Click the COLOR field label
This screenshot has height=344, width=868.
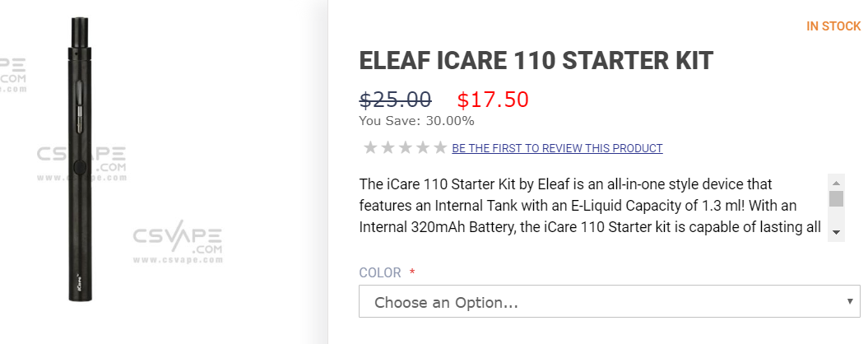click(x=380, y=273)
